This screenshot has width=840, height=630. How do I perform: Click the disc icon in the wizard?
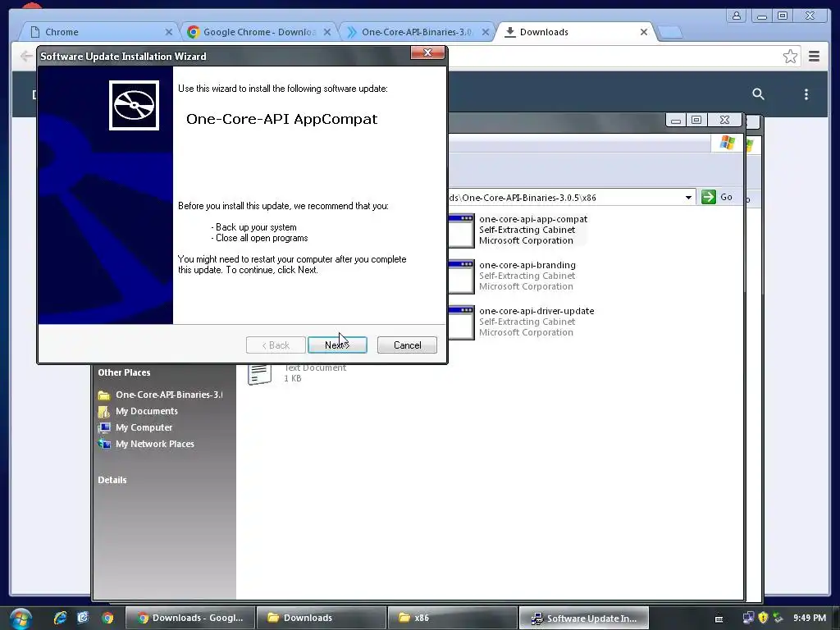point(134,105)
